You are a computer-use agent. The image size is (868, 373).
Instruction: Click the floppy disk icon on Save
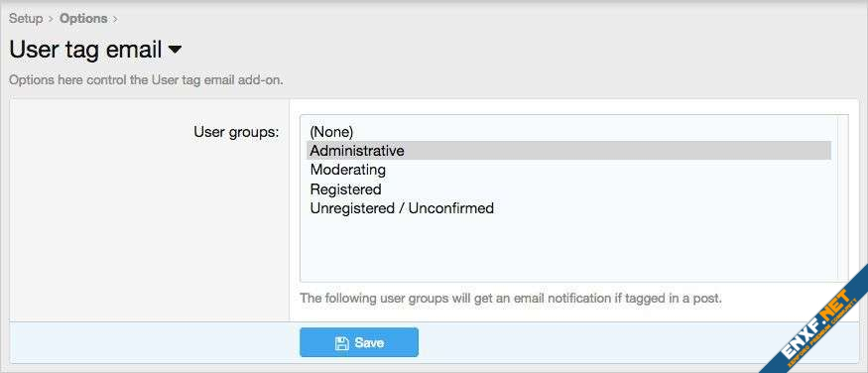(341, 343)
